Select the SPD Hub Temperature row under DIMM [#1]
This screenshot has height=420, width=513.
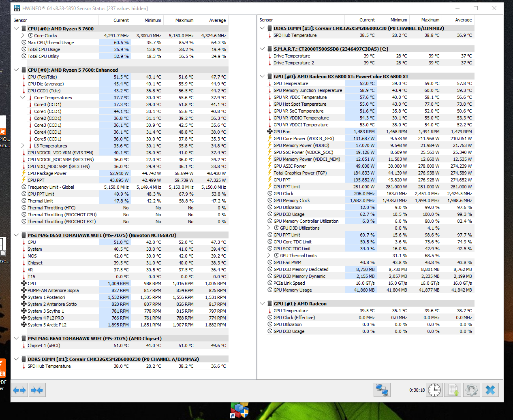[x=124, y=366]
